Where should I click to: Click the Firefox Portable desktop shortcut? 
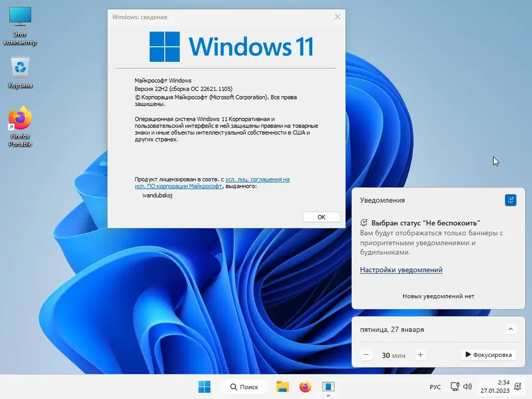[20, 127]
